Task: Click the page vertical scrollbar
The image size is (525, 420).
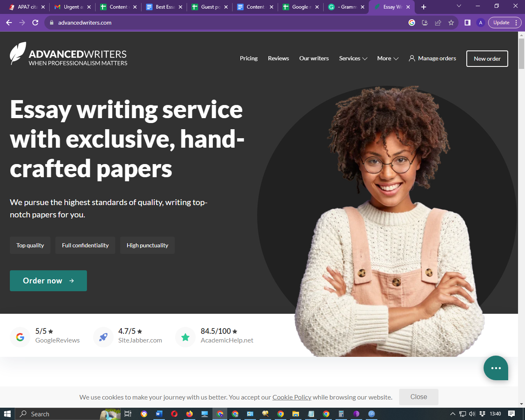Action: tap(522, 219)
